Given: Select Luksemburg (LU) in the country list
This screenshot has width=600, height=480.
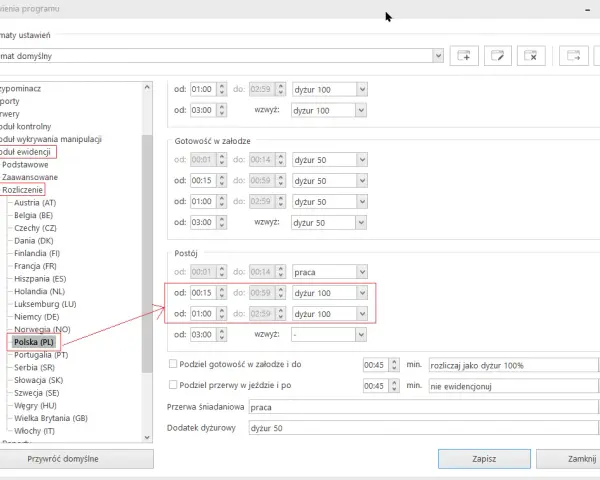Looking at the screenshot, I should coord(45,304).
